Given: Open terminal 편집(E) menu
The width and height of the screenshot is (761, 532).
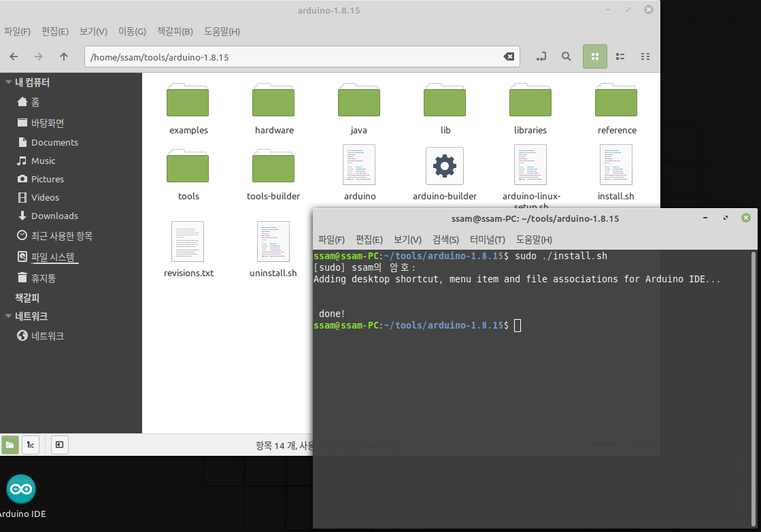Looking at the screenshot, I should pos(369,239).
